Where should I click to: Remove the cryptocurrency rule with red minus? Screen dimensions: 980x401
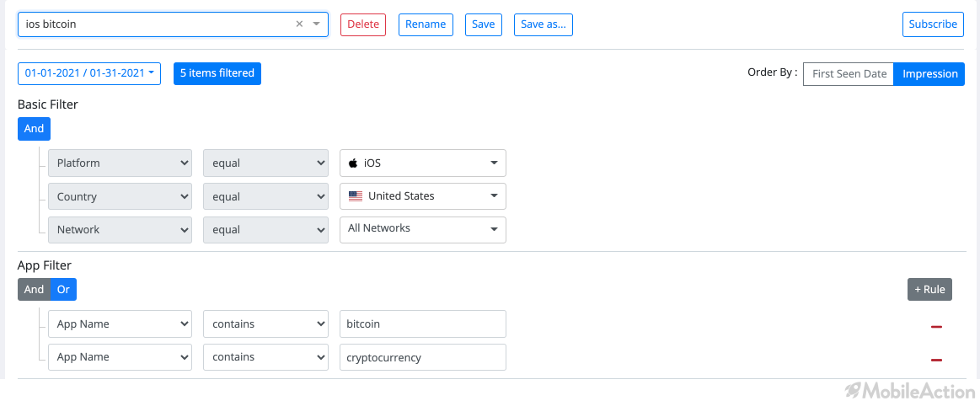(x=936, y=359)
